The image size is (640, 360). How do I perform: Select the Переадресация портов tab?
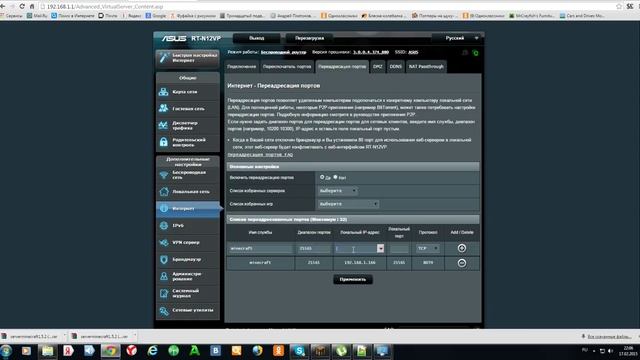(342, 67)
